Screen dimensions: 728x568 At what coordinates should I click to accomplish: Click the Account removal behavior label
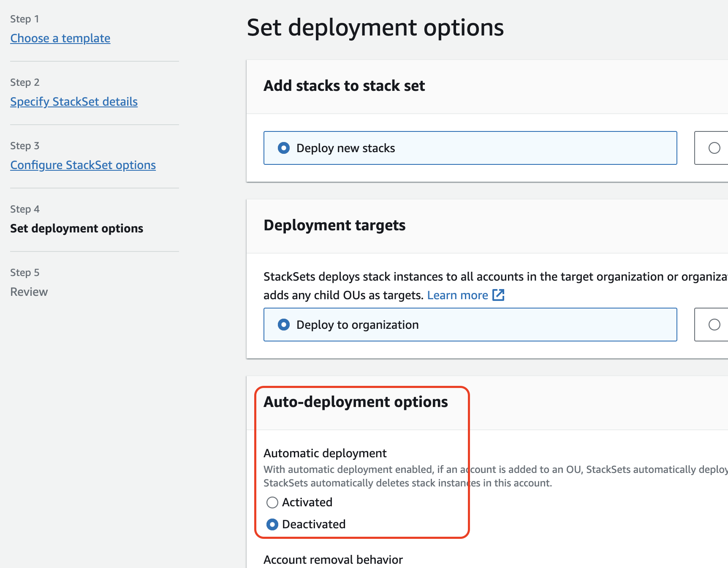[333, 560]
